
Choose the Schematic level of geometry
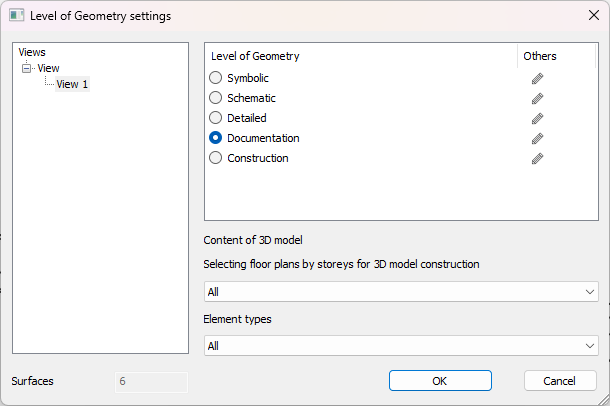215,98
